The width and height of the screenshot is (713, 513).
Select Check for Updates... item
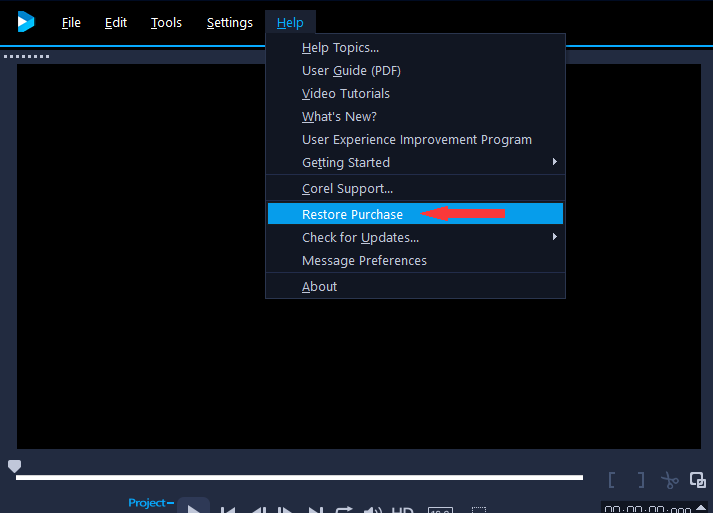coord(415,237)
